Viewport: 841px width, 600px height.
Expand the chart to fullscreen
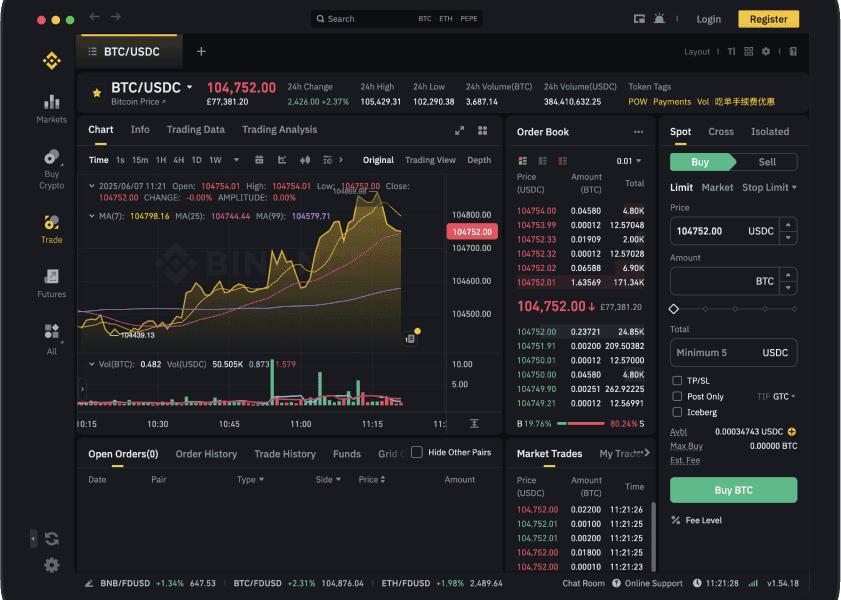point(459,130)
